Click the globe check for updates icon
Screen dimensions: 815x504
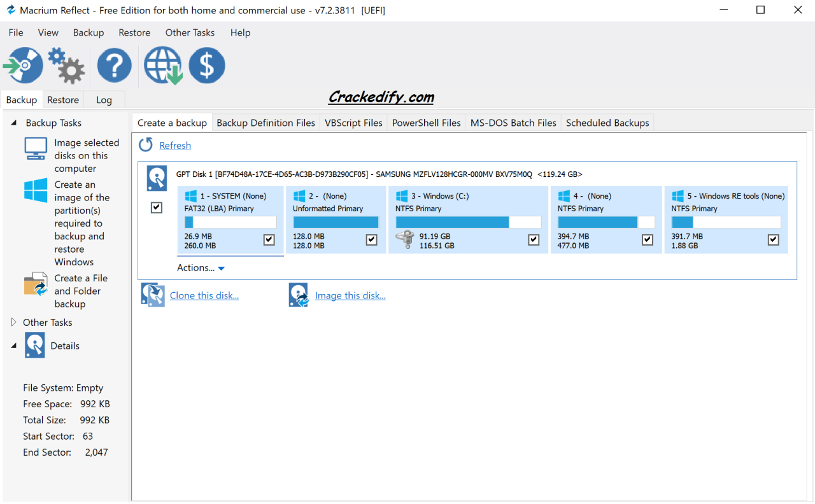[x=163, y=66]
